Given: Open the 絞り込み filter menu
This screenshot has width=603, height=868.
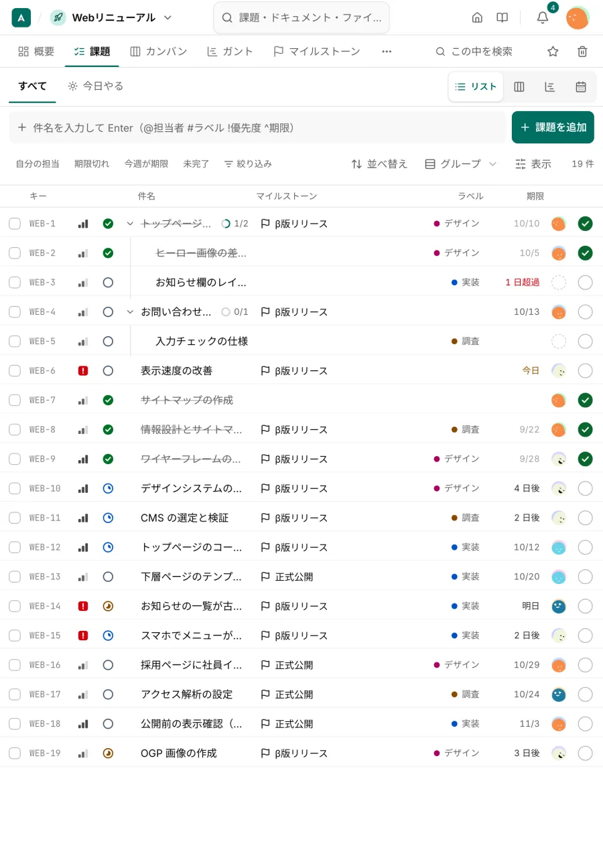Looking at the screenshot, I should click(248, 163).
